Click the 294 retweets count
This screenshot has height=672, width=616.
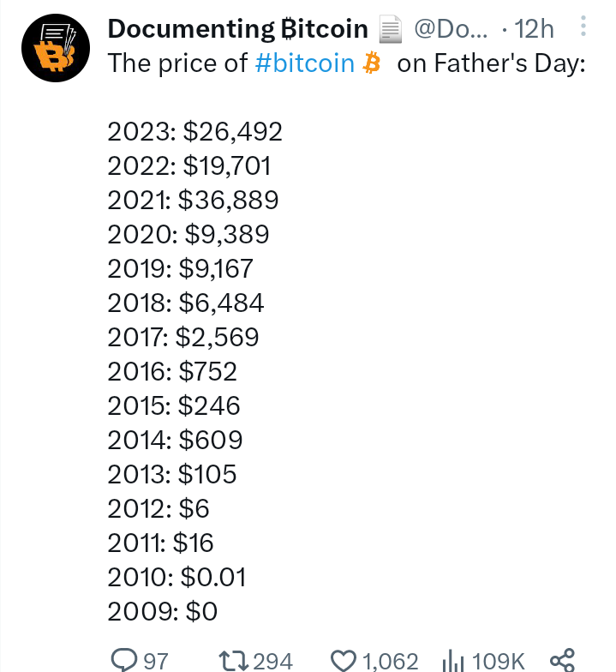tap(272, 661)
